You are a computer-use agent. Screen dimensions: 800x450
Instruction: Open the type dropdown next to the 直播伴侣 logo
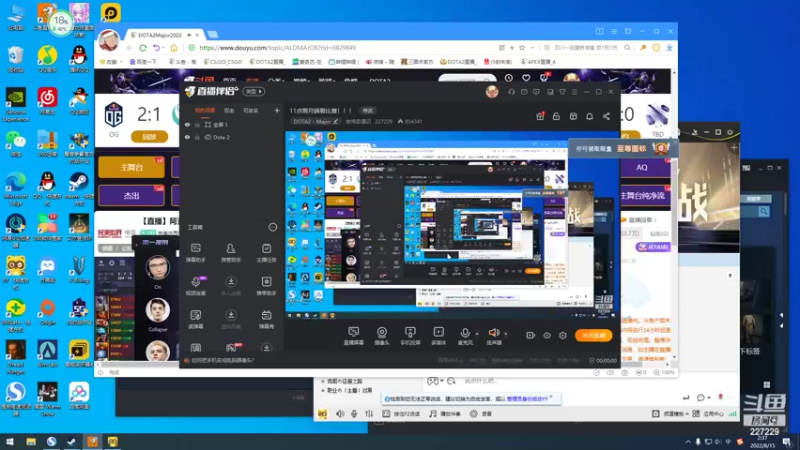pyautogui.click(x=254, y=91)
